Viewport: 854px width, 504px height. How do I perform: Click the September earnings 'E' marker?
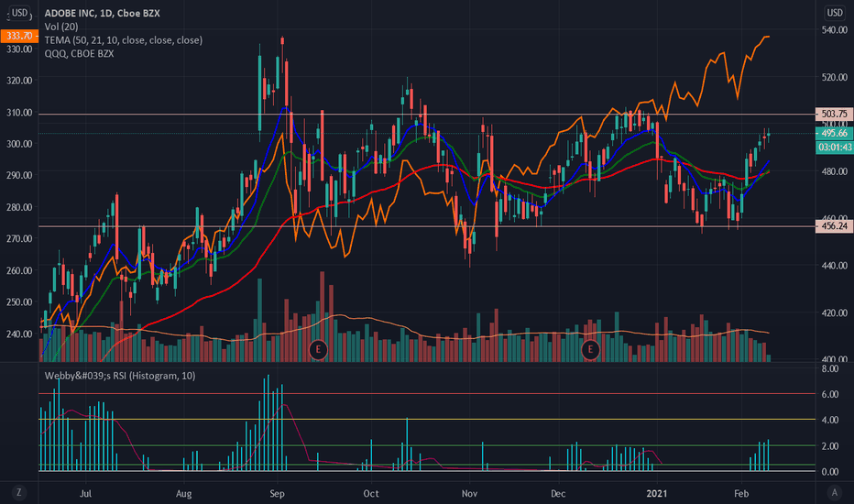tap(318, 349)
